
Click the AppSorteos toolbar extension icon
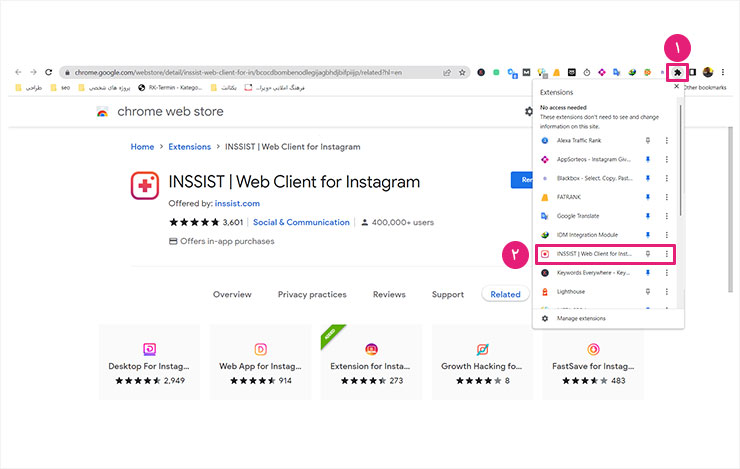click(x=602, y=72)
